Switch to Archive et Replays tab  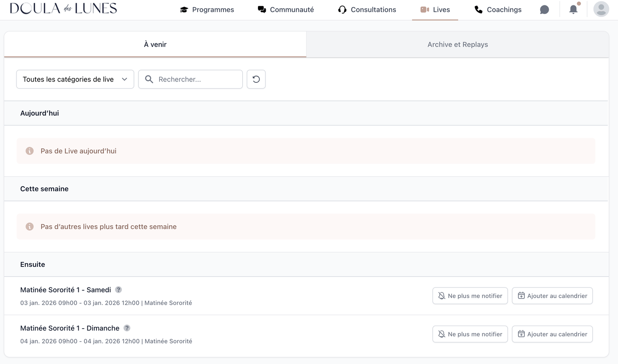pyautogui.click(x=457, y=44)
